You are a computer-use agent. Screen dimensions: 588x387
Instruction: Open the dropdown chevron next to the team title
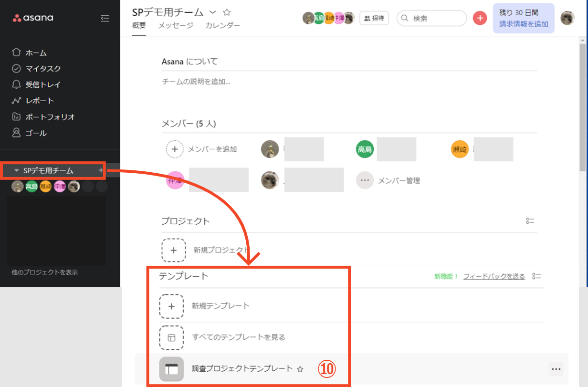(x=213, y=12)
